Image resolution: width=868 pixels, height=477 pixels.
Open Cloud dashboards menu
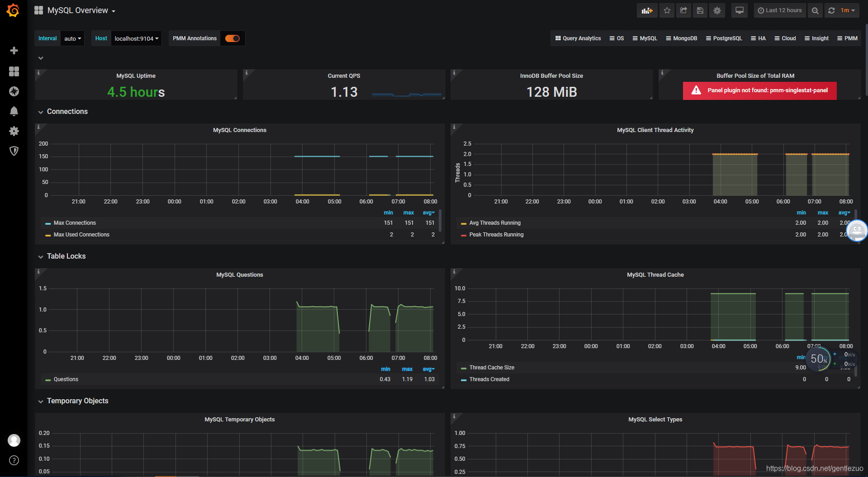click(785, 38)
